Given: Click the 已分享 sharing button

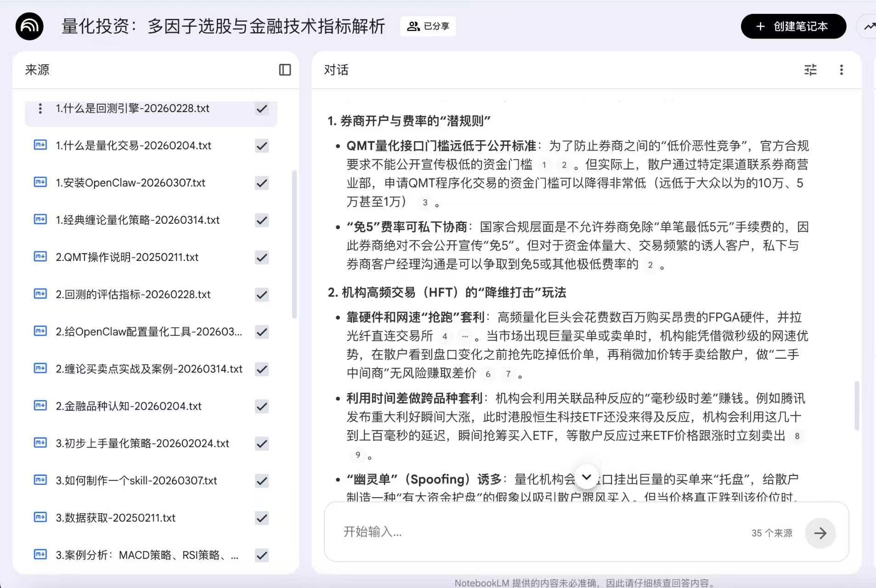Looking at the screenshot, I should pos(428,26).
